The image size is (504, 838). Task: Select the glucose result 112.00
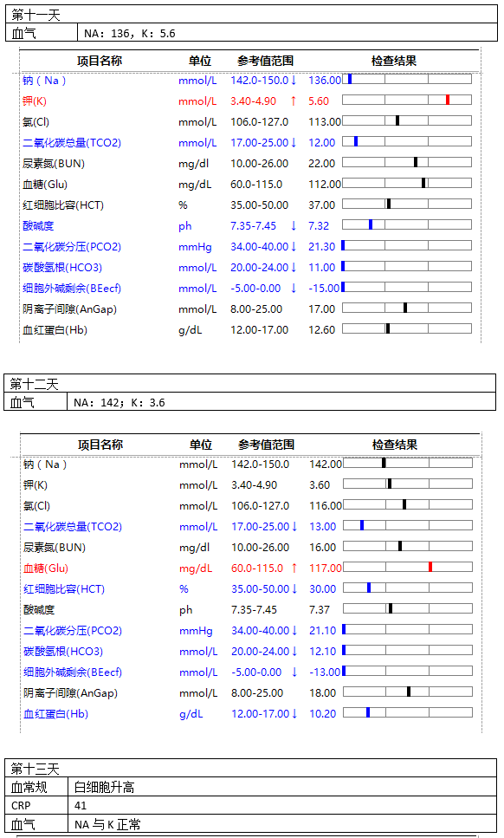(325, 185)
